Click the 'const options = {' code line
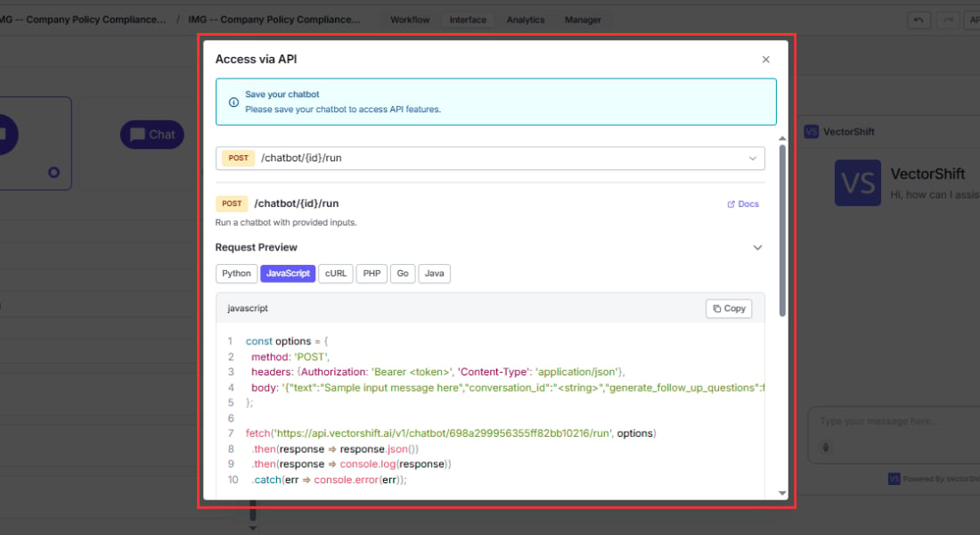This screenshot has width=980, height=535. tap(286, 342)
